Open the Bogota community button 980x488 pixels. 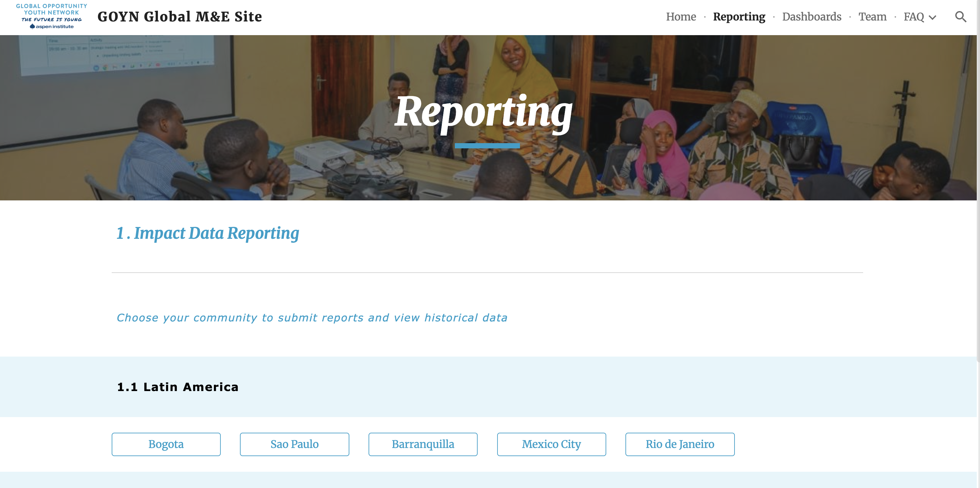tap(166, 444)
